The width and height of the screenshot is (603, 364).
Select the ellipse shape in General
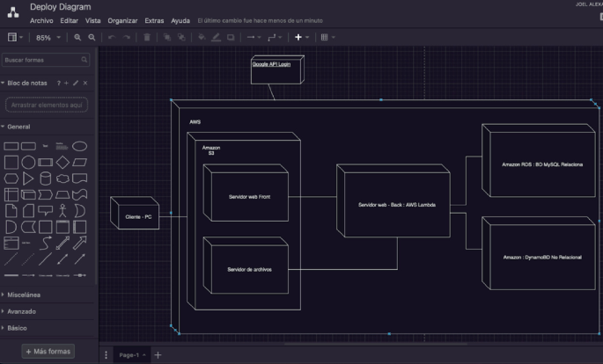click(x=79, y=146)
